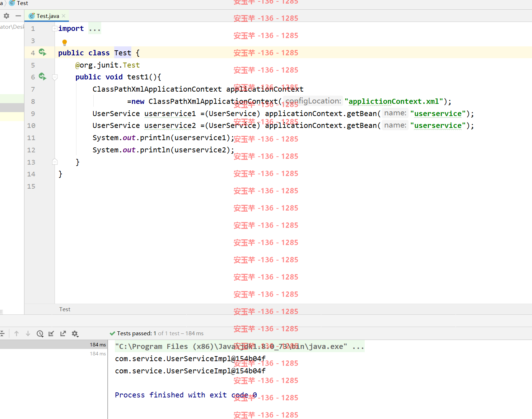Open test runner settings gear
Screen dimensions: 532x419
pos(75,333)
